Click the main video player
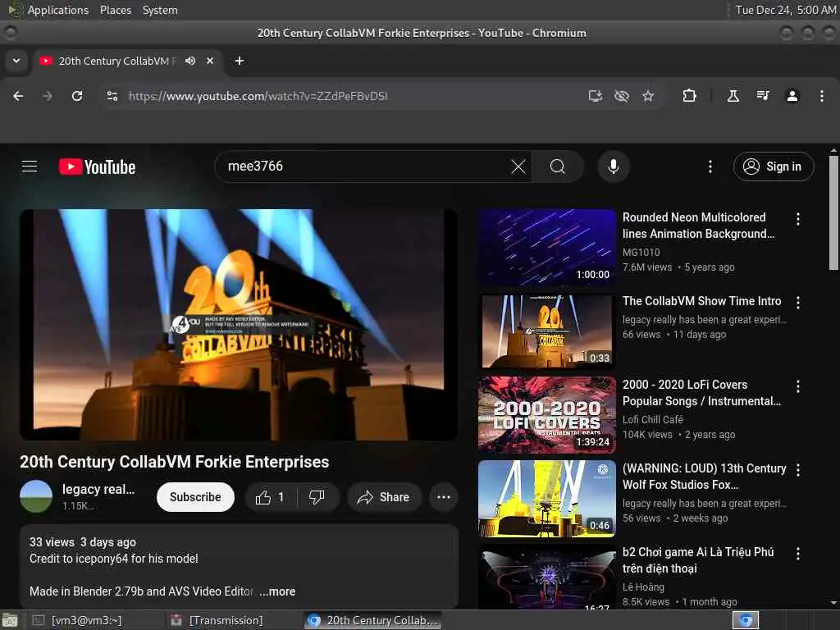The height and width of the screenshot is (630, 840). tap(239, 325)
